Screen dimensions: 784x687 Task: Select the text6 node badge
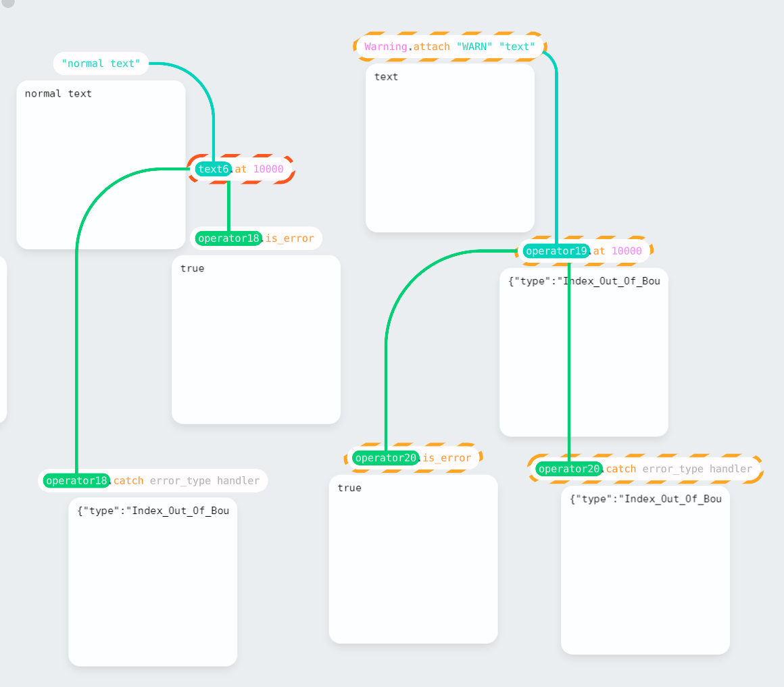tap(214, 170)
